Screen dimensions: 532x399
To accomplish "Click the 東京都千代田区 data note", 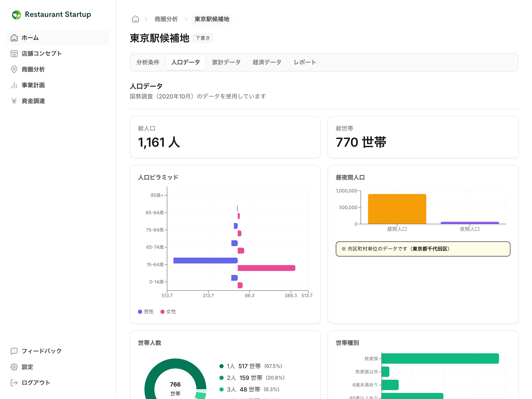I will pos(423,249).
